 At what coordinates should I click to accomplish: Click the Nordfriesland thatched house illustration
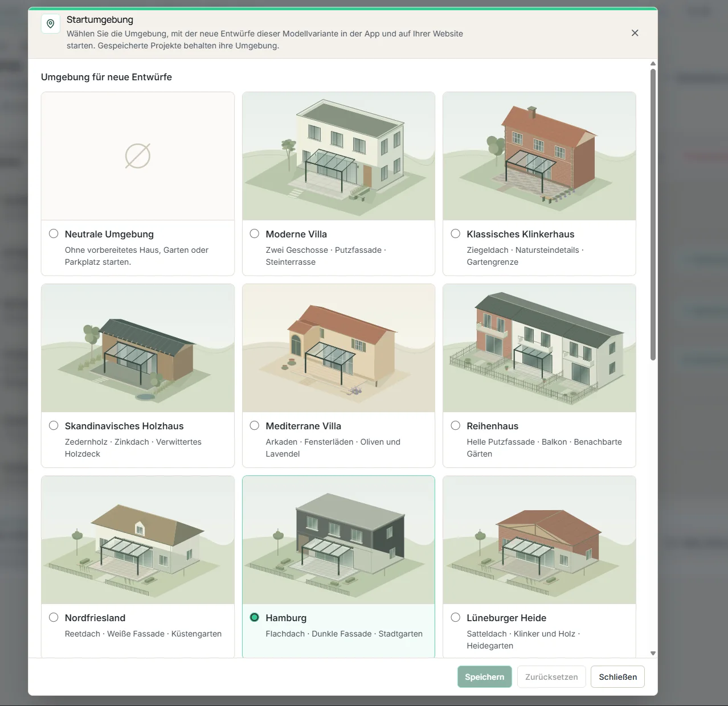click(x=138, y=540)
